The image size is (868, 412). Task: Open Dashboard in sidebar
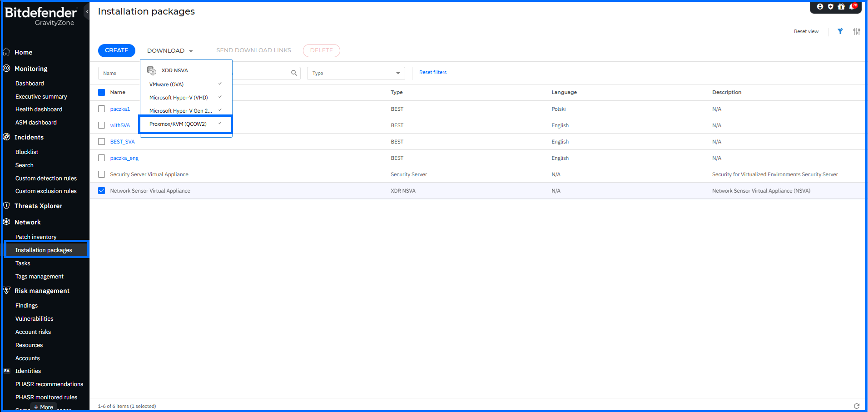click(x=30, y=84)
